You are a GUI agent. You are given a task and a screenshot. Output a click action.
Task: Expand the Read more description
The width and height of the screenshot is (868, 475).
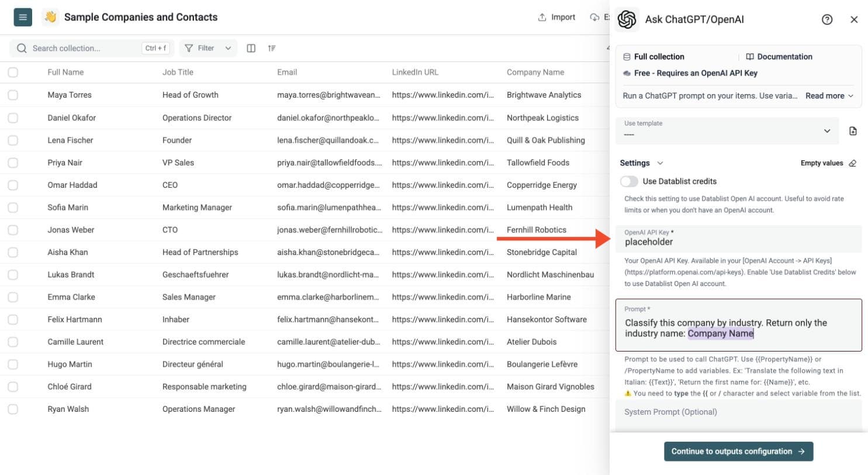tap(829, 95)
